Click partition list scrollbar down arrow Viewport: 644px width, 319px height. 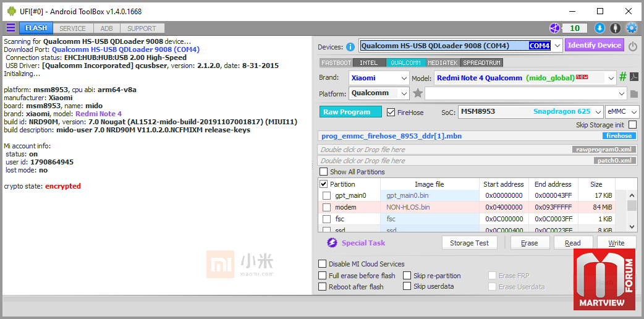tap(632, 226)
